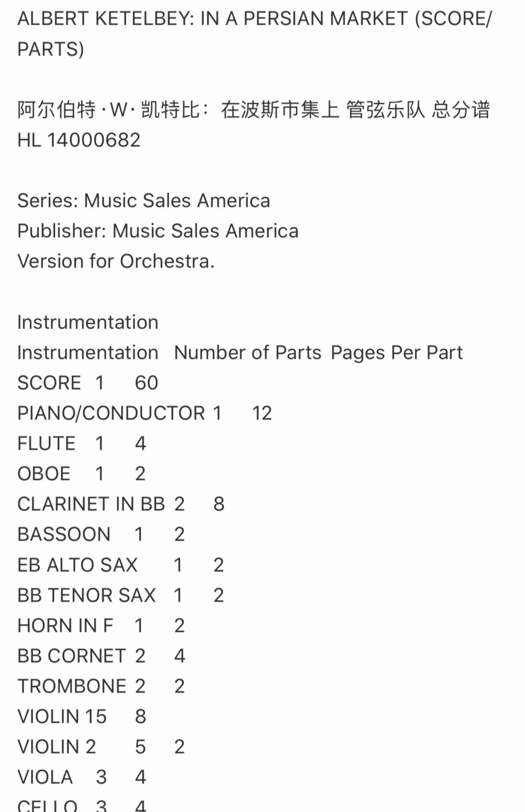Click the FLUTE row label

tap(46, 443)
